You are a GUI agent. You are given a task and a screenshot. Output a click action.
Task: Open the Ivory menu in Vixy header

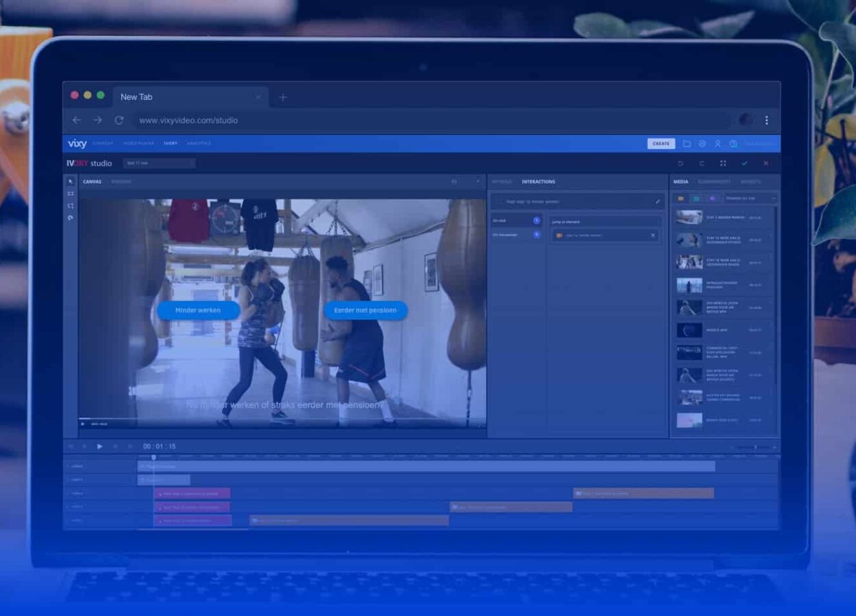tap(171, 144)
